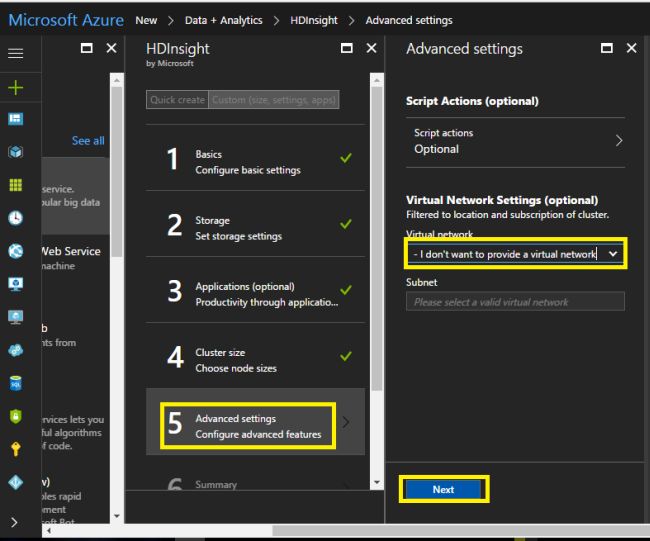Click the green plus New resource icon
The image size is (650, 541).
(15, 88)
